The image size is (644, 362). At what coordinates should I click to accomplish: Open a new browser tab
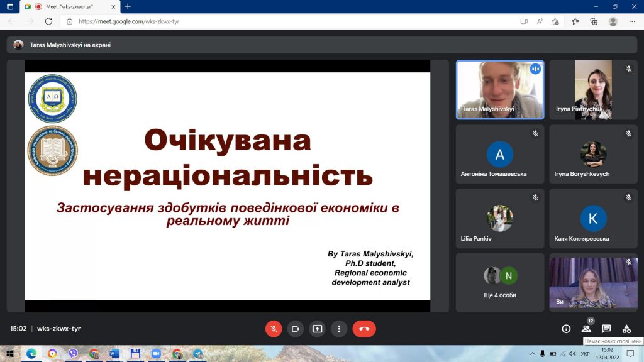128,6
